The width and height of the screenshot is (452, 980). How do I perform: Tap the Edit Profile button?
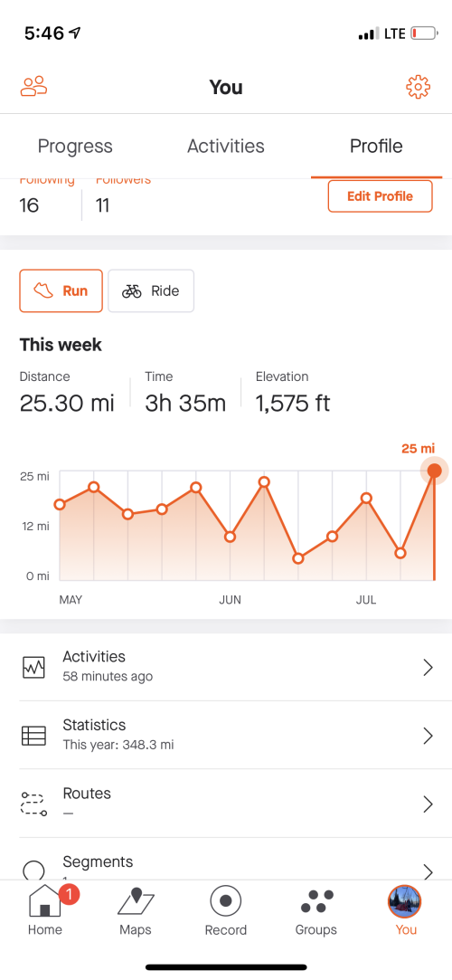pyautogui.click(x=381, y=196)
